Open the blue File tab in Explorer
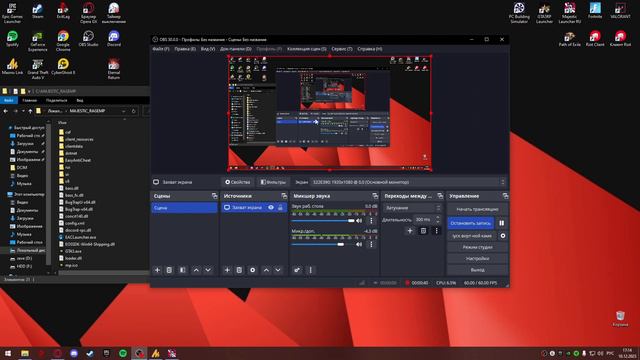This screenshot has height=360, width=640. (8, 100)
